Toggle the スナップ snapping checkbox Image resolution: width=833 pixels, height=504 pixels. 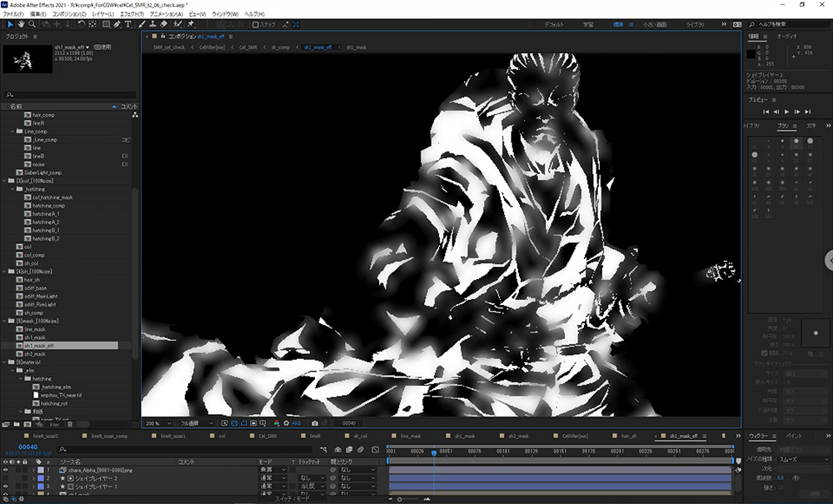pyautogui.click(x=255, y=24)
